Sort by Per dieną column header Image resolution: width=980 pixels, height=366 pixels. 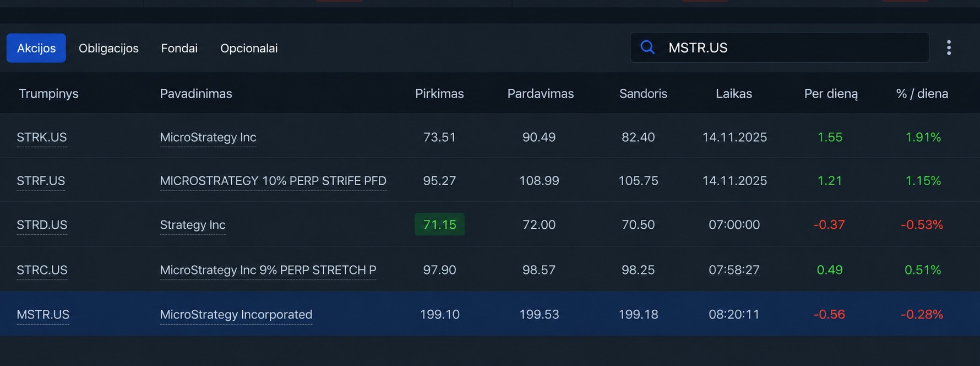pos(831,94)
